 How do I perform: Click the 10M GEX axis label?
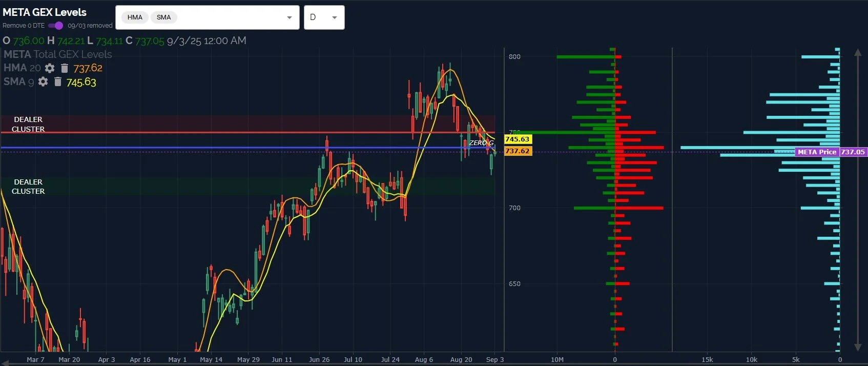557,359
